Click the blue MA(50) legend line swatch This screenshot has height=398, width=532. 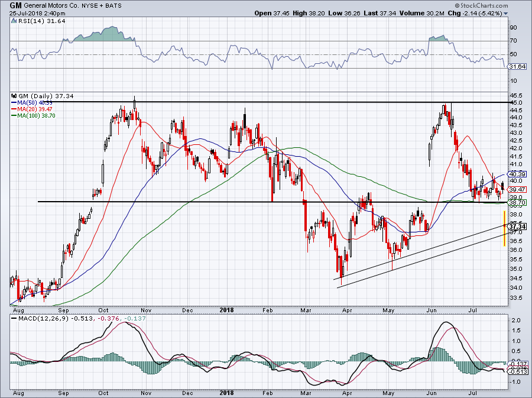point(14,102)
